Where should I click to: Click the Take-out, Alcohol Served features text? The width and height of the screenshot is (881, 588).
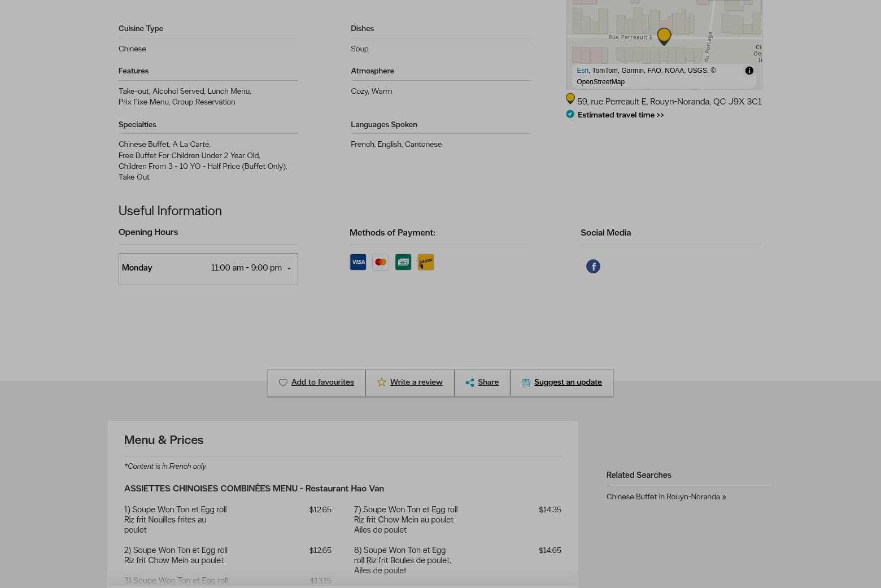[185, 92]
